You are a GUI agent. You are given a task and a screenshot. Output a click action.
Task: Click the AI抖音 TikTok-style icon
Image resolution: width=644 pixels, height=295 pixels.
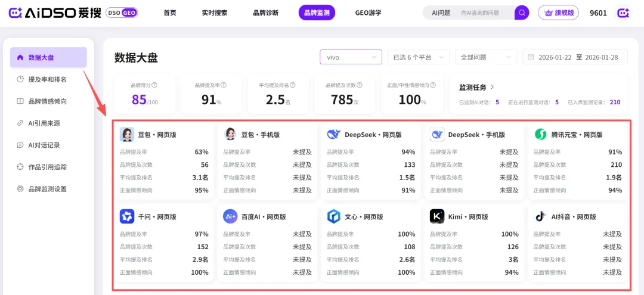click(x=540, y=216)
